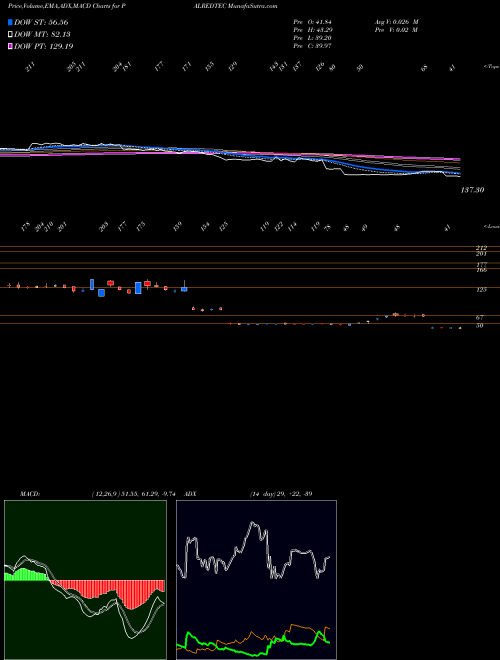500x660 pixels.
Task: Click the ADX panel label
Action: (191, 494)
